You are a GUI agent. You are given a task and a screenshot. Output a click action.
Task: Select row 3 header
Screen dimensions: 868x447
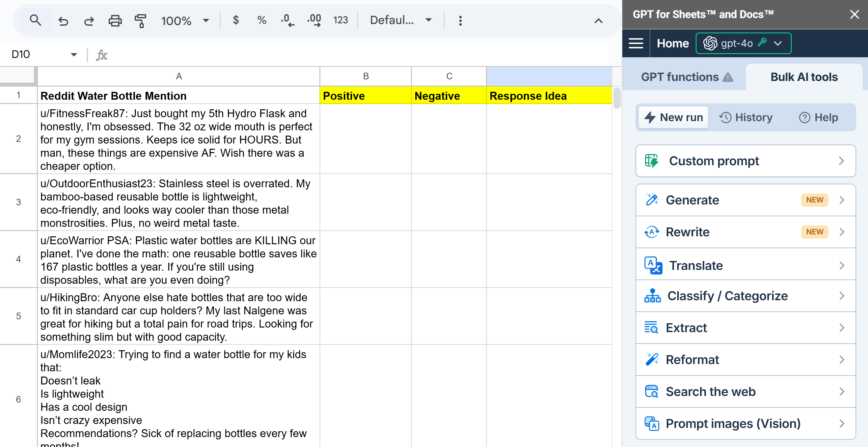pyautogui.click(x=18, y=202)
